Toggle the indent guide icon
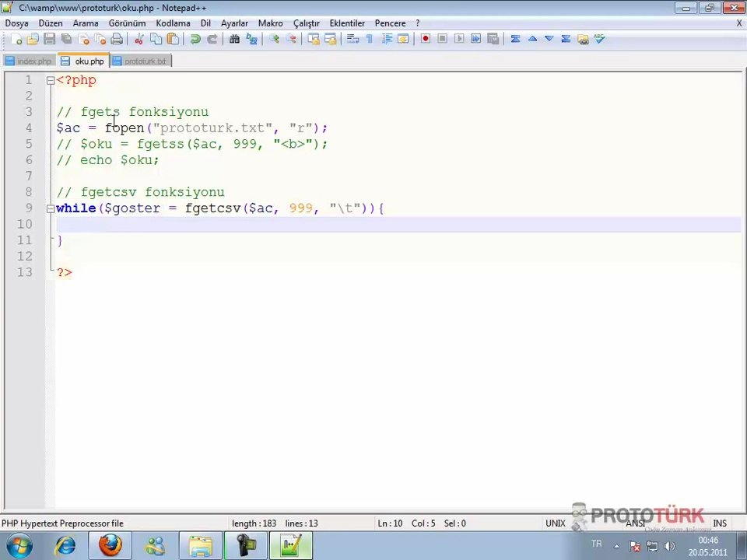The height and width of the screenshot is (560, 747). [x=387, y=40]
